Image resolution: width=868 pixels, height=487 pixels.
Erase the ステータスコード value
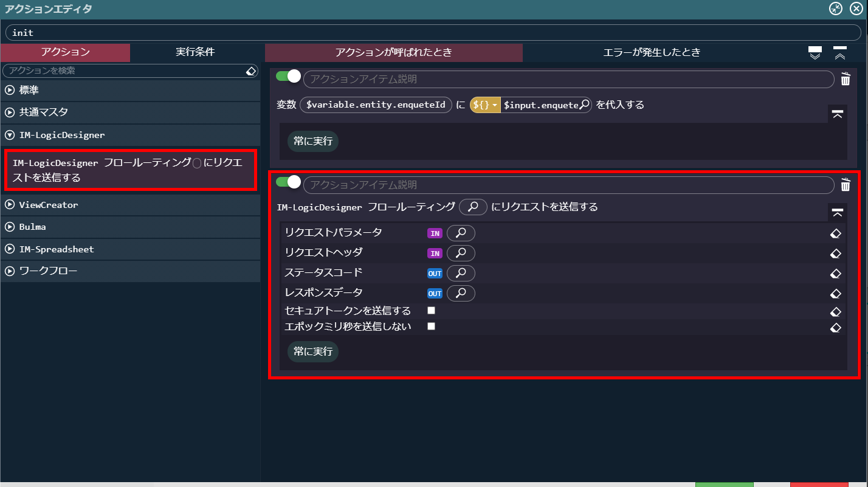click(x=835, y=274)
